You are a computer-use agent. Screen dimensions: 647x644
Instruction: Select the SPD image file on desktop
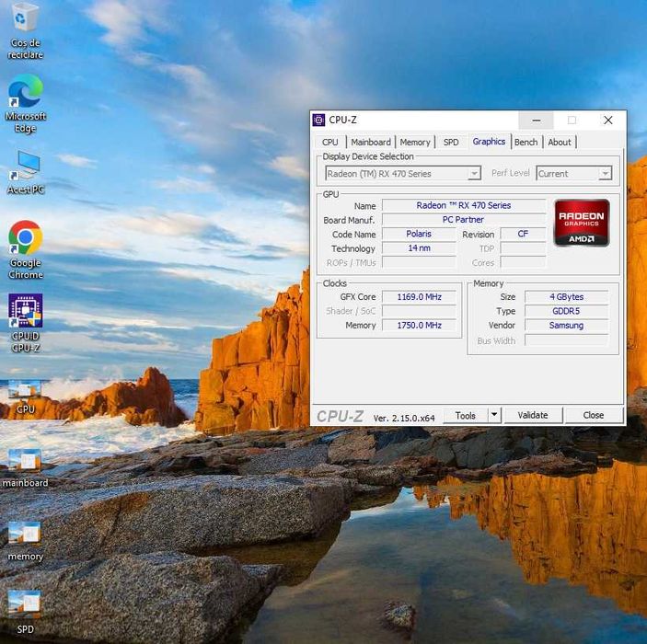click(25, 612)
